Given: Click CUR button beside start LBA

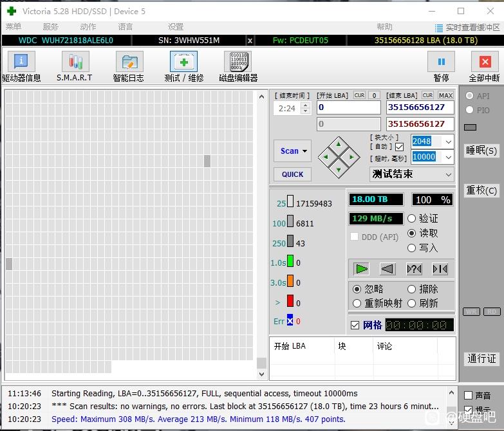Looking at the screenshot, I should pyautogui.click(x=359, y=95).
